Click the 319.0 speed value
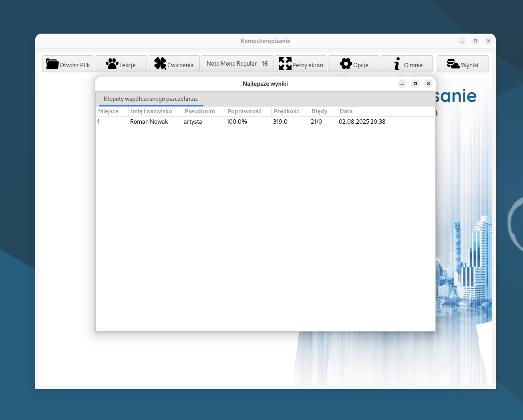 click(280, 122)
